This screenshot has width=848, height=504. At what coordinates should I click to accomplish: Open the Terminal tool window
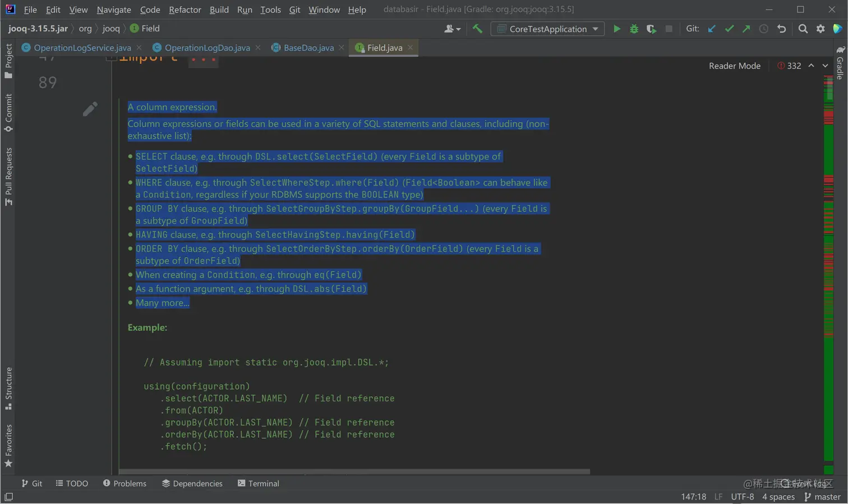tap(259, 483)
